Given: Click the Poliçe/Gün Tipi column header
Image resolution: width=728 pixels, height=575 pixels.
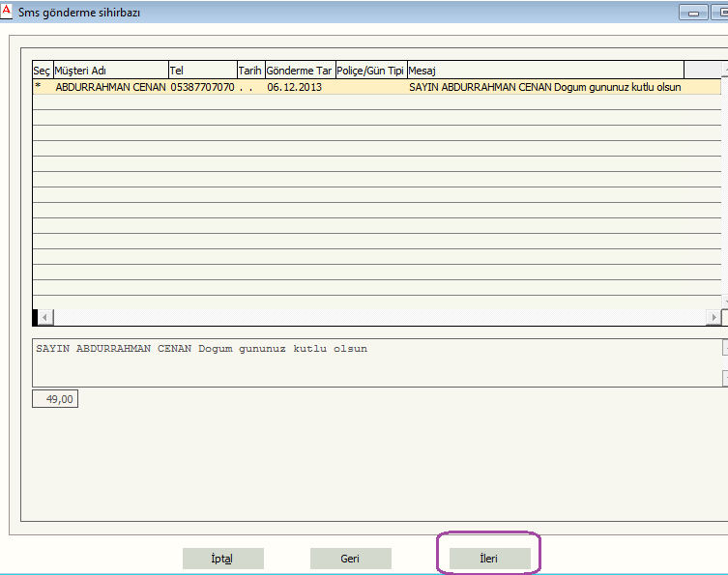Looking at the screenshot, I should tap(370, 71).
